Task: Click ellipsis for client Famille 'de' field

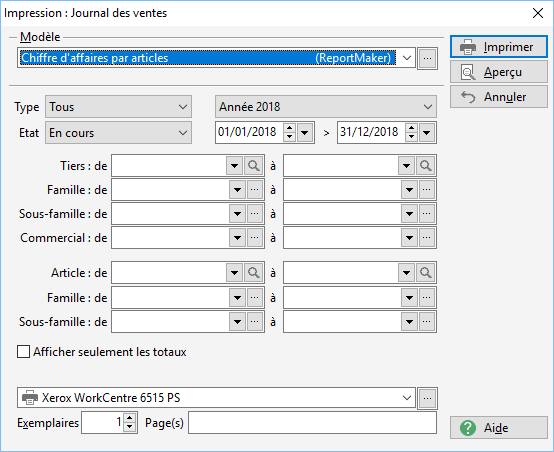Action: click(255, 190)
